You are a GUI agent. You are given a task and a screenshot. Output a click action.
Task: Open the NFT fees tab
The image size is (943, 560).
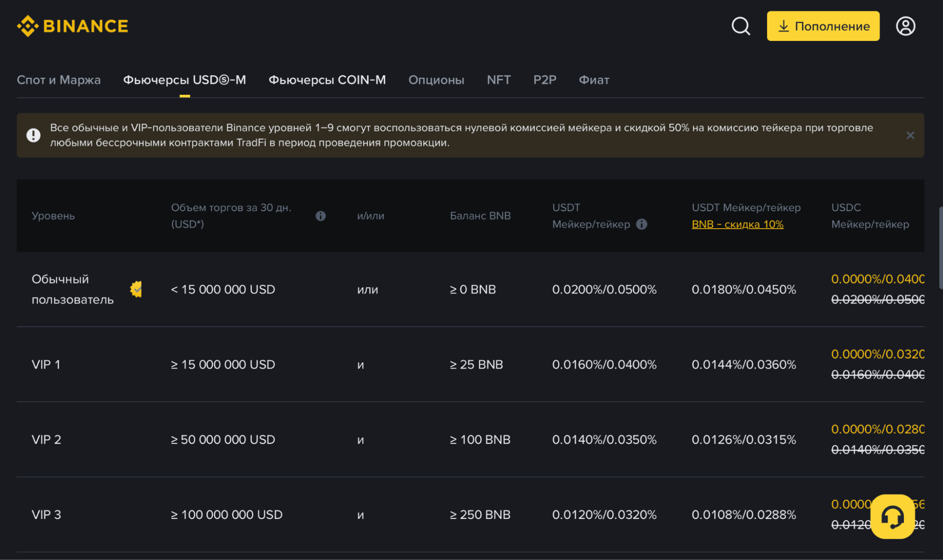(499, 80)
